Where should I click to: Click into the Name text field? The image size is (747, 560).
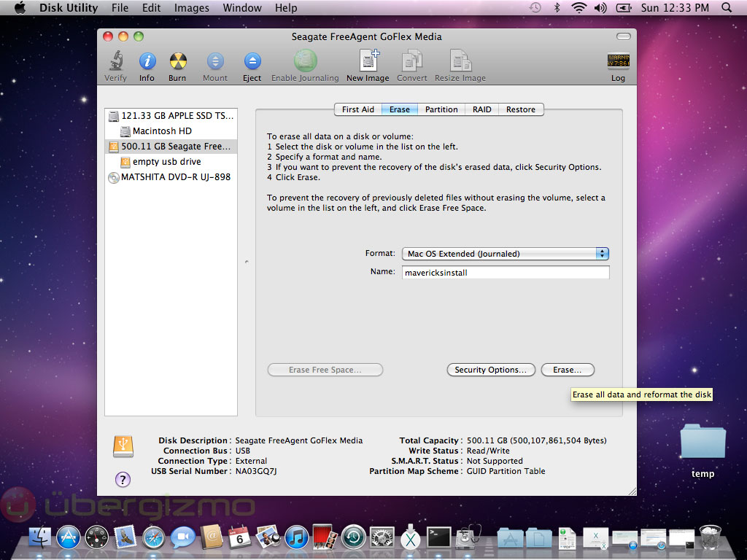click(x=506, y=273)
